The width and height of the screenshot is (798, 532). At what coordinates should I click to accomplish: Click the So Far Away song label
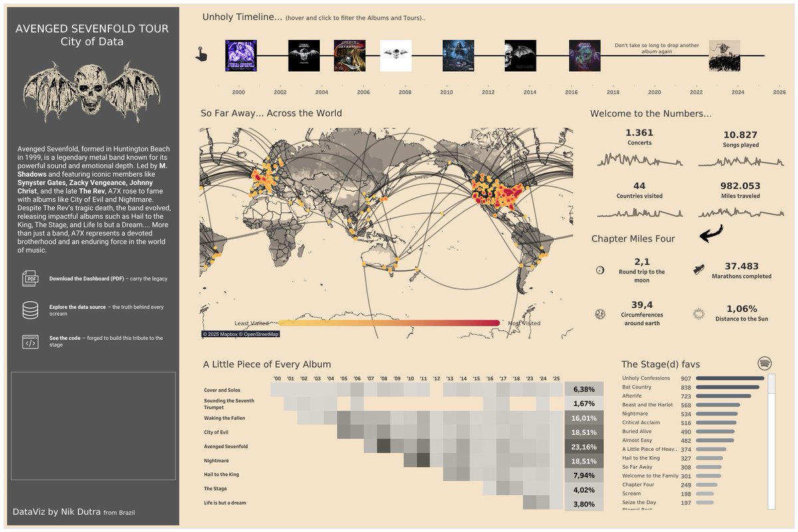(638, 467)
